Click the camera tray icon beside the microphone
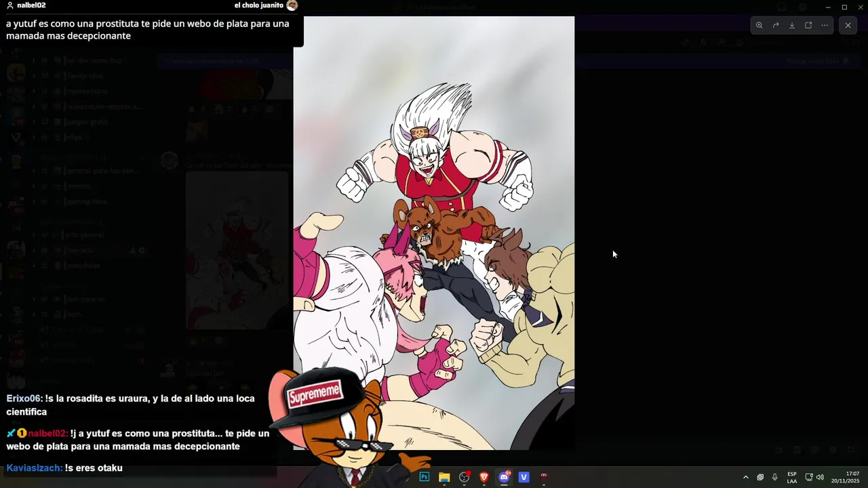The width and height of the screenshot is (868, 488). click(761, 477)
